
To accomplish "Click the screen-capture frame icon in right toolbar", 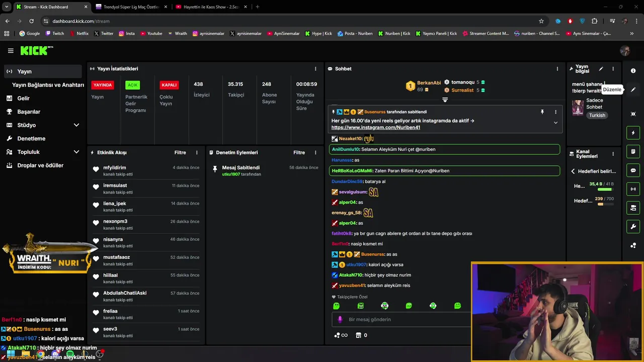I will tap(633, 114).
